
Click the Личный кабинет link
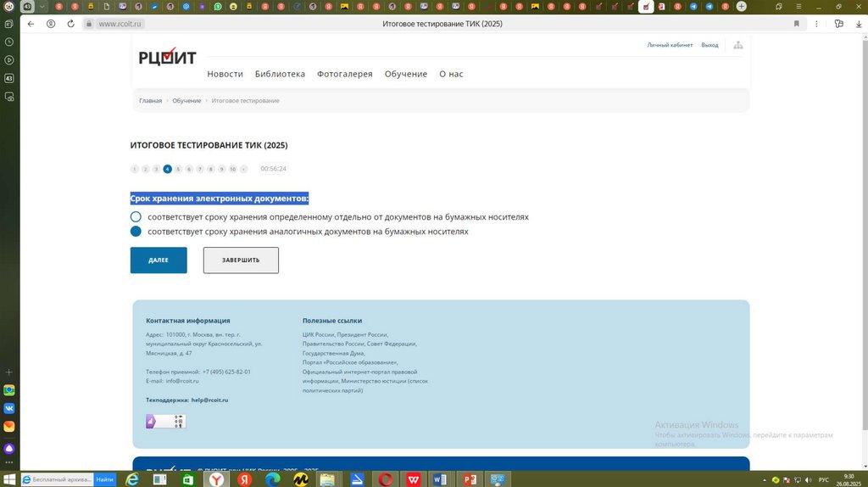670,45
